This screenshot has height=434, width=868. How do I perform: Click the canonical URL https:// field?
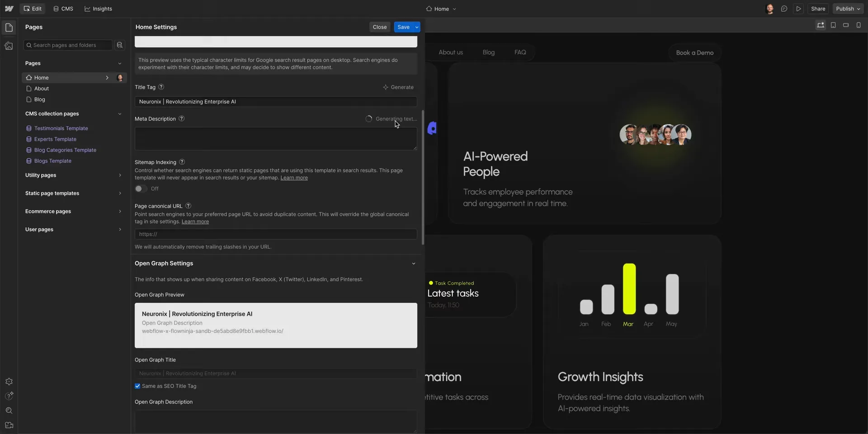(276, 234)
